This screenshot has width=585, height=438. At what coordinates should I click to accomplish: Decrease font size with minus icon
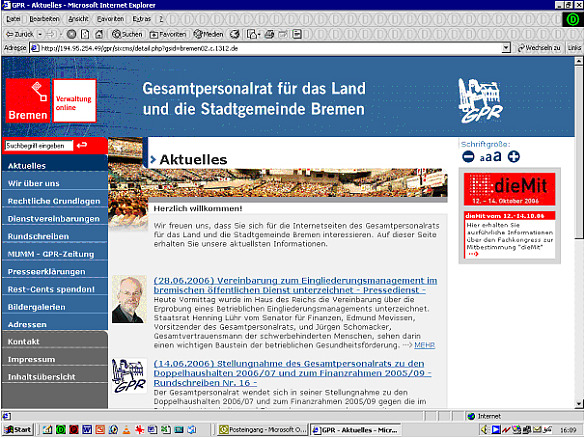(468, 157)
